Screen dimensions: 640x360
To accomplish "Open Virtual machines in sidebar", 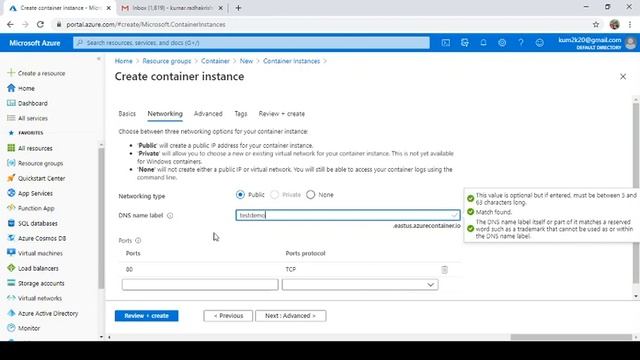I will click(40, 253).
